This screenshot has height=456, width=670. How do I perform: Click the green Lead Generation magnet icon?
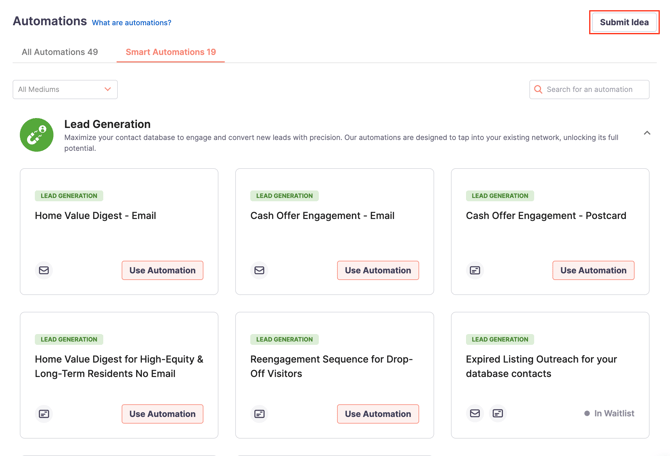tap(37, 135)
